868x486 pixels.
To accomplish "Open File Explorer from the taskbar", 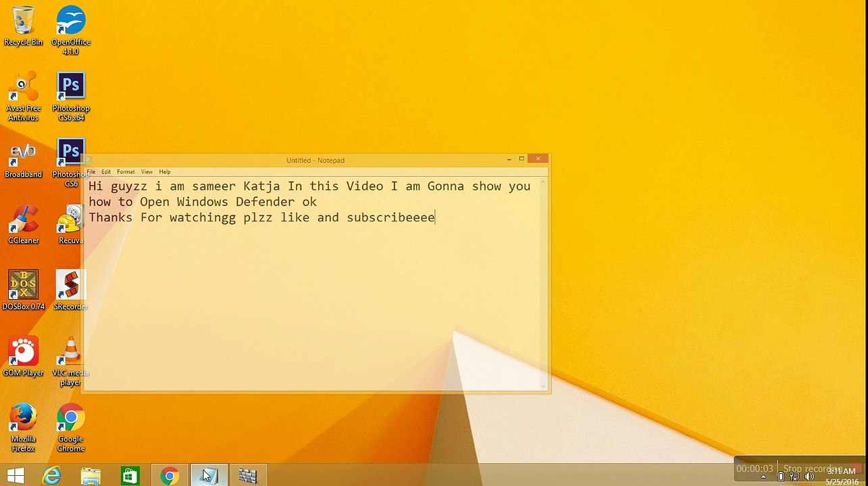I will pyautogui.click(x=91, y=475).
